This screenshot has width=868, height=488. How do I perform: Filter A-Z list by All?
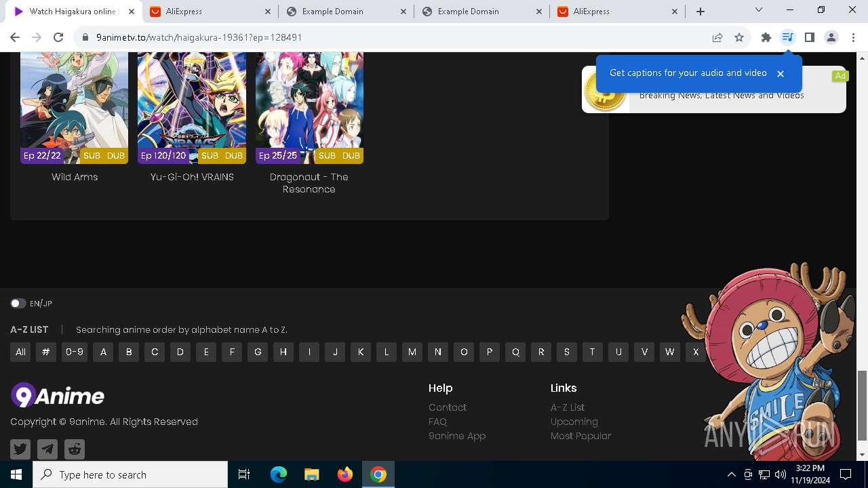point(20,352)
